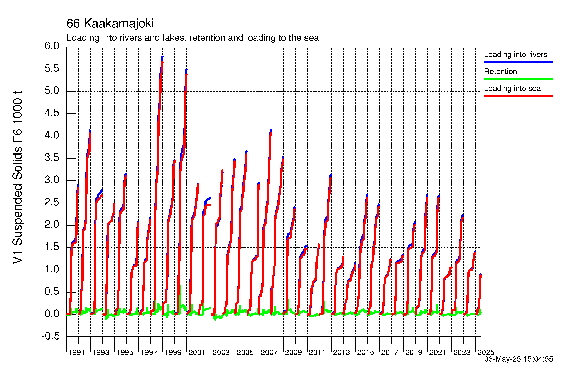
Task: Click the subtitle about loading into rivers and lakes
Action: click(x=193, y=38)
